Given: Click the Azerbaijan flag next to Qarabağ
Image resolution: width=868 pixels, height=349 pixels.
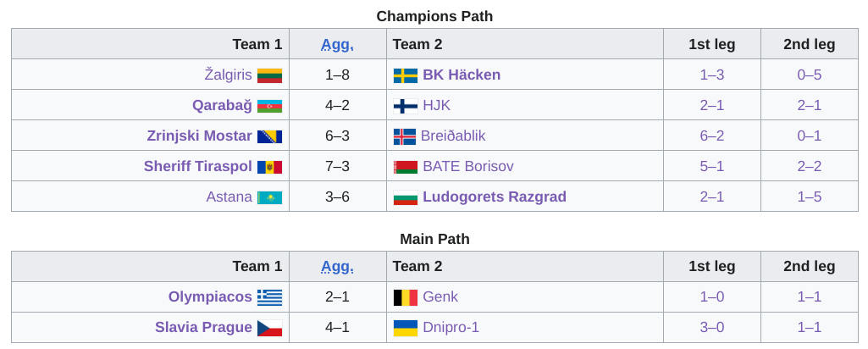Looking at the screenshot, I should point(269,106).
